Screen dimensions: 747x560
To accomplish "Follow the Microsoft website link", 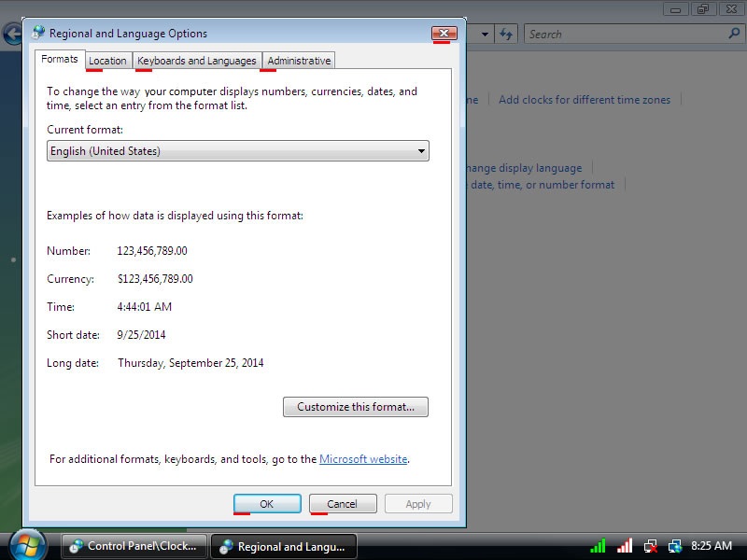I will tap(363, 459).
